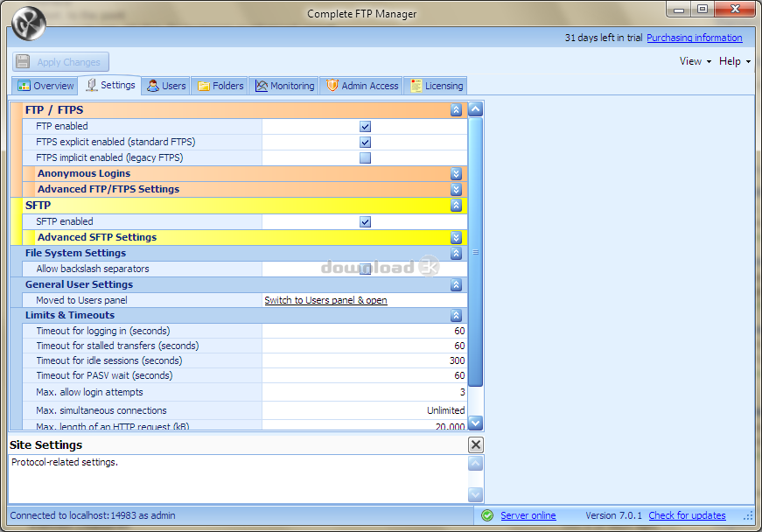Screen dimensions: 762x532
Task: Expand the Anonymous Logins section
Action: [456, 173]
